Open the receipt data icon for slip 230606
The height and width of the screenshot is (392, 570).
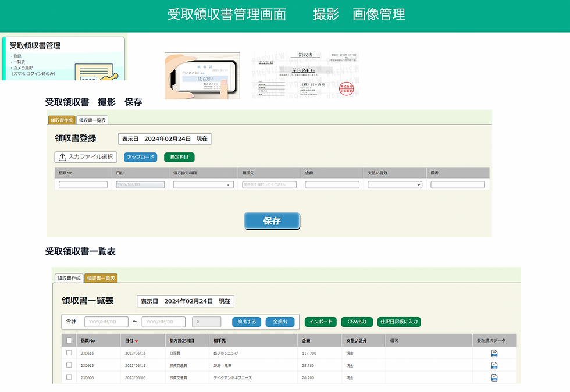[x=494, y=378]
